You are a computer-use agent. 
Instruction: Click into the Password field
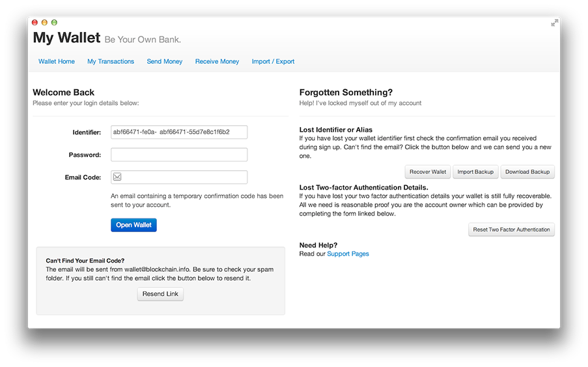[x=179, y=154]
